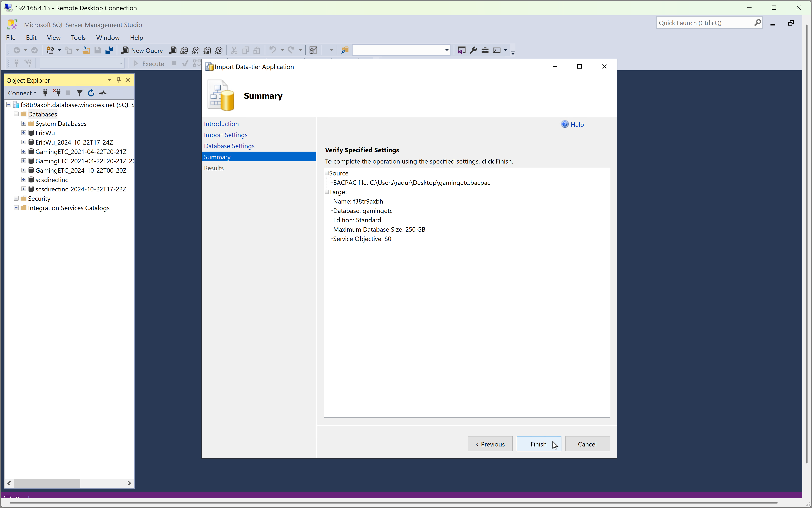Click the DAX query icon
The image size is (812, 508).
coord(219,50)
